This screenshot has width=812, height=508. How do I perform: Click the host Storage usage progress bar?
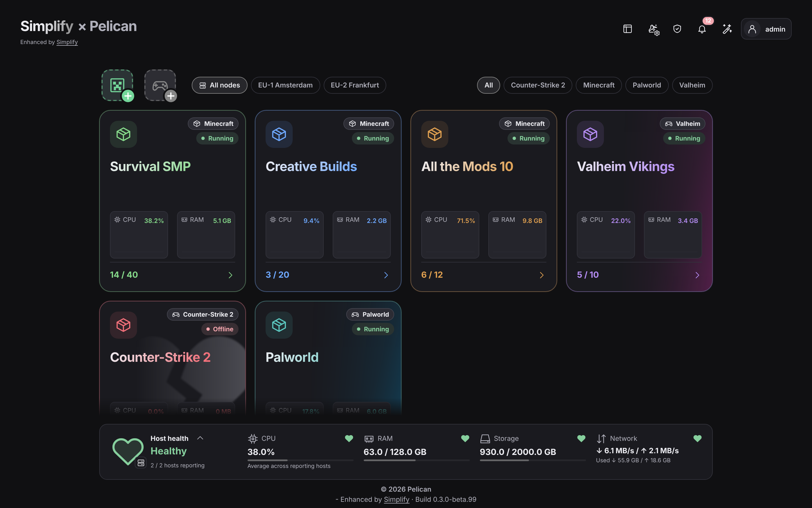pos(533,460)
